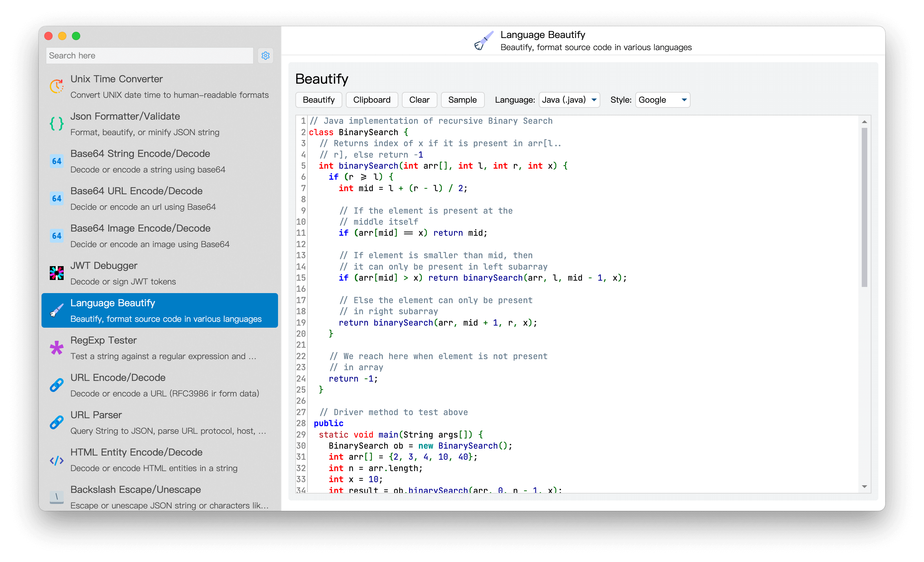Select the Language Beautify sidebar entry
The width and height of the screenshot is (924, 562).
(x=160, y=310)
